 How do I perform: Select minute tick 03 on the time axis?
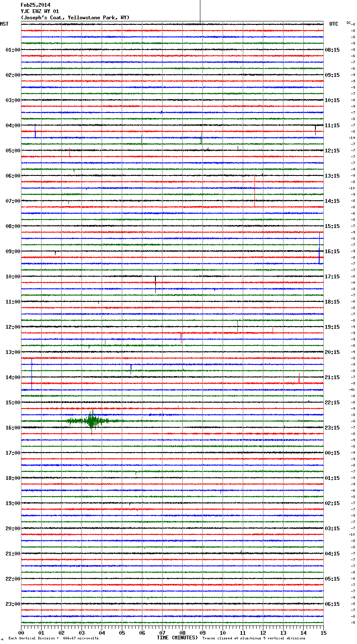pos(82,633)
